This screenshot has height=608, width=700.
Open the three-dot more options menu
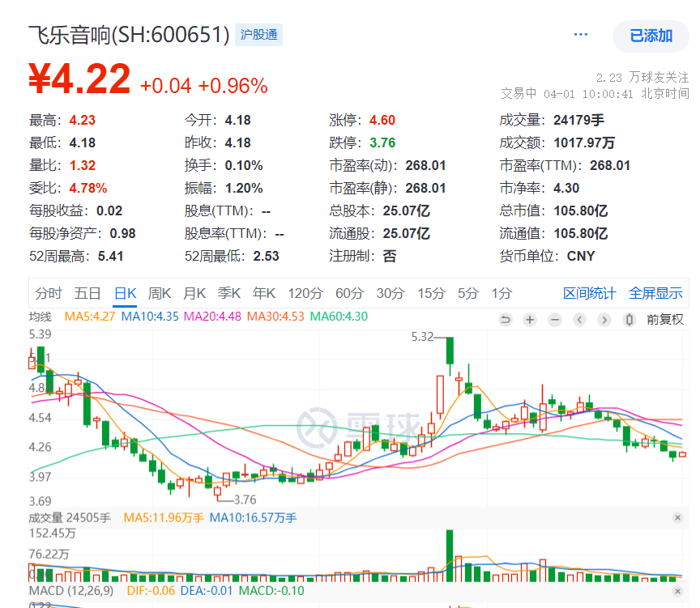point(580,34)
